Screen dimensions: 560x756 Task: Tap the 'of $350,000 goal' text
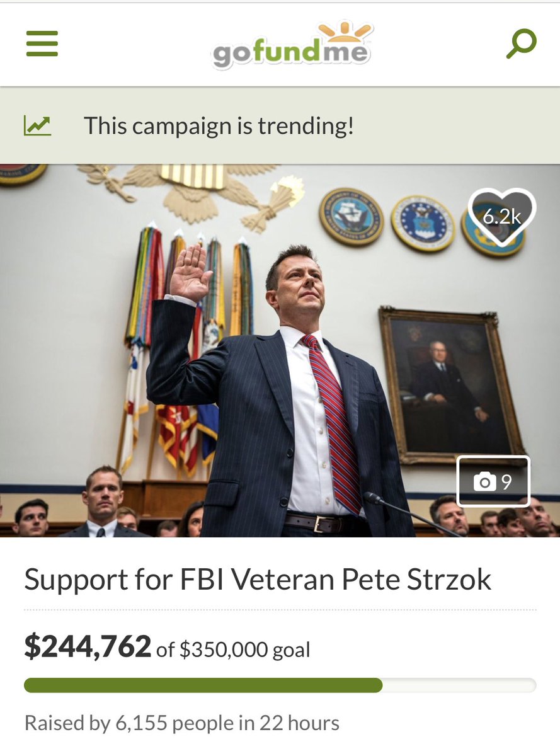[x=233, y=649]
